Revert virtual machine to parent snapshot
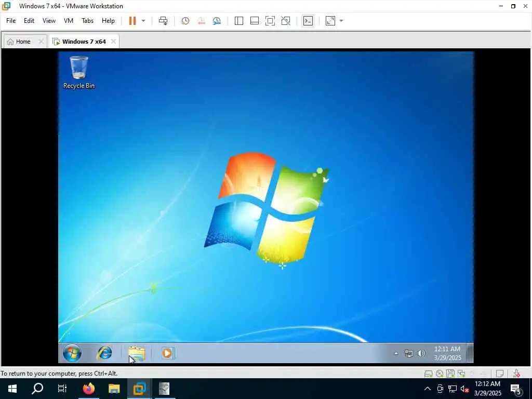 201,21
